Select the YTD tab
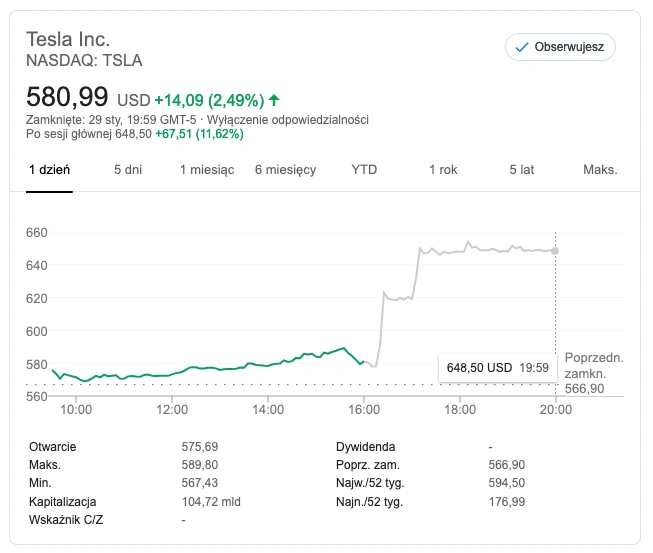653x553 pixels. point(364,170)
